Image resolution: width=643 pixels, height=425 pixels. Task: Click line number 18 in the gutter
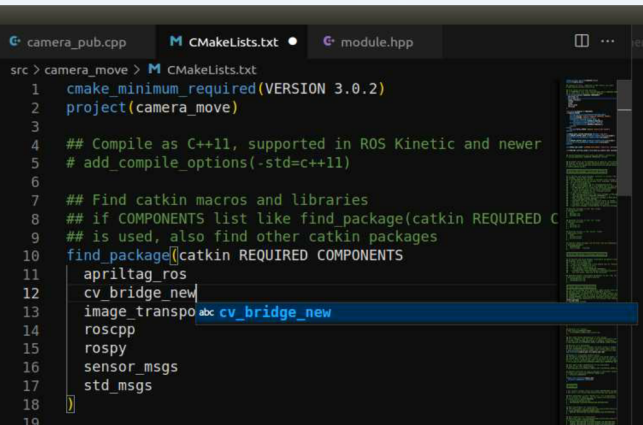click(x=30, y=404)
